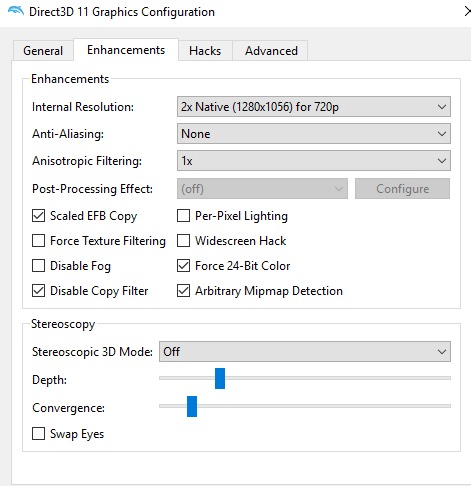Toggle the Widescreen Hack checkbox

pyautogui.click(x=183, y=241)
